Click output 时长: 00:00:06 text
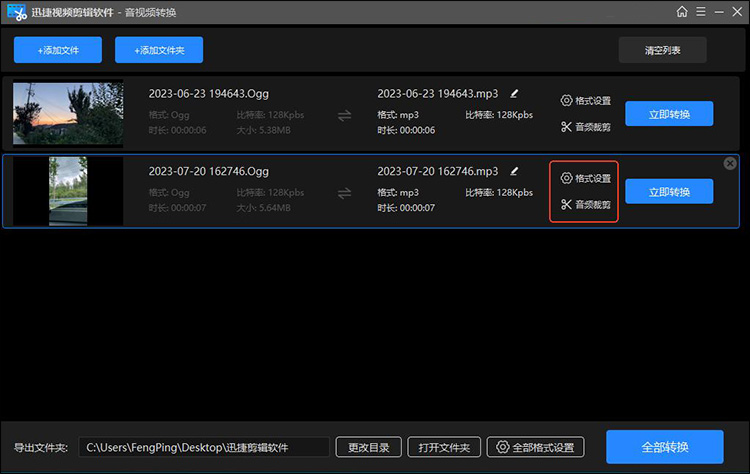 406,130
